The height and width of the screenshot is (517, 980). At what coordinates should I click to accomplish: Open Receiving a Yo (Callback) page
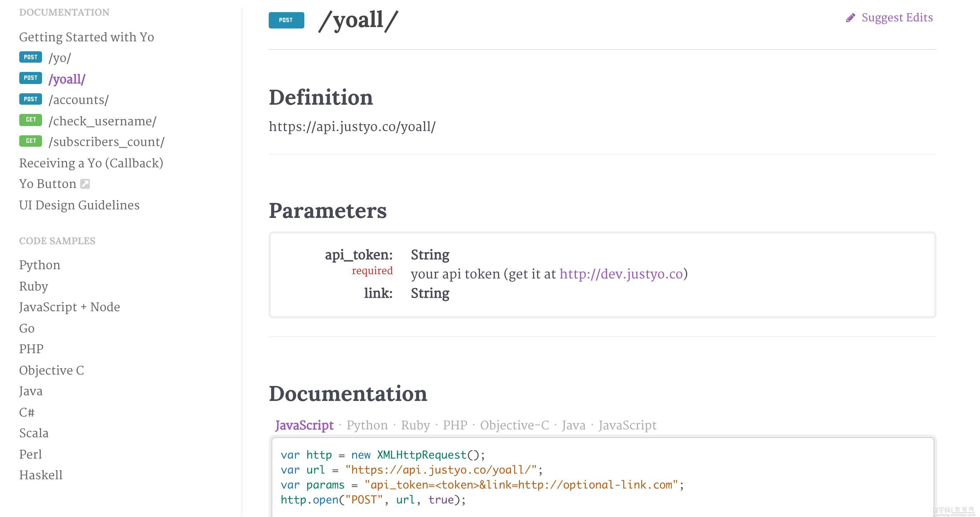[91, 163]
